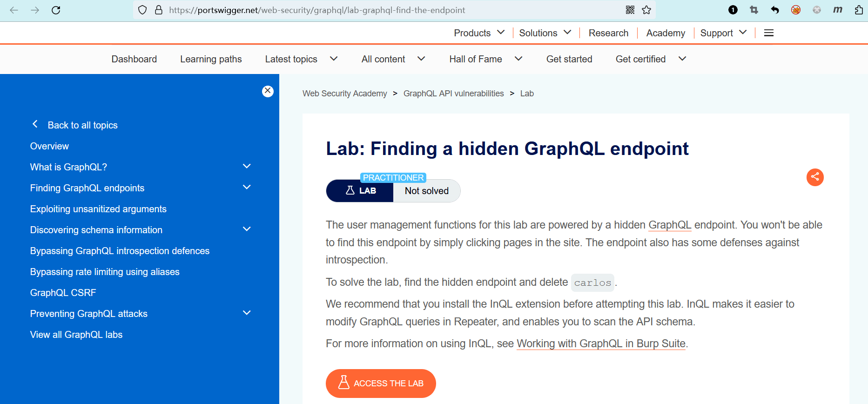868x404 pixels.
Task: Go to the Dashboard tab
Action: pyautogui.click(x=134, y=59)
